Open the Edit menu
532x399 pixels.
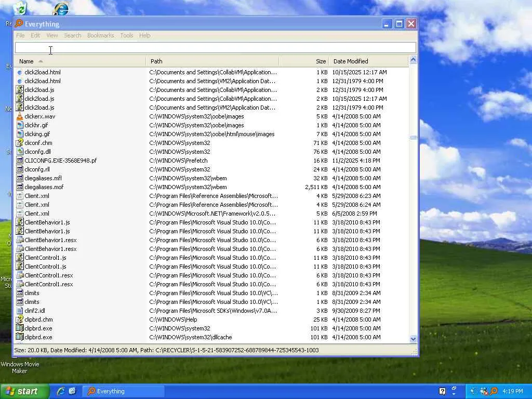pyautogui.click(x=35, y=35)
